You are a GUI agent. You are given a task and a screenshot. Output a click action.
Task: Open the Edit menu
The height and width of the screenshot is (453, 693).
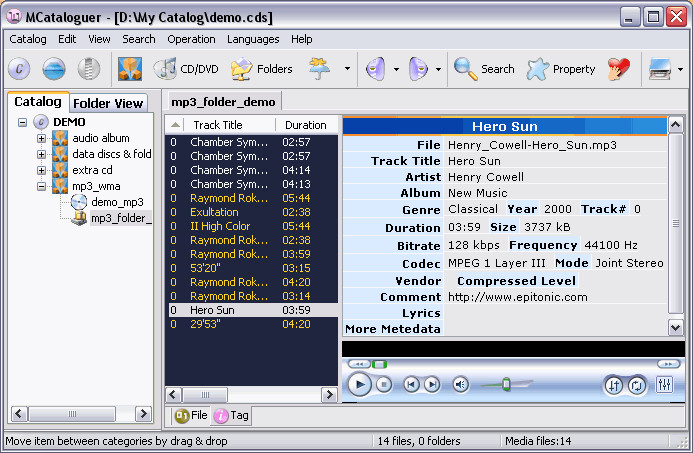pos(67,39)
